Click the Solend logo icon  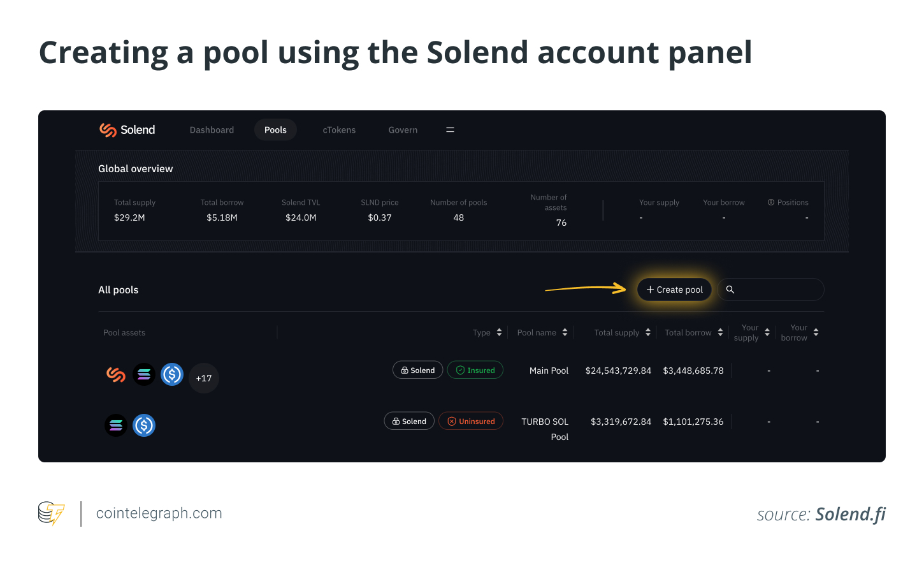pyautogui.click(x=108, y=130)
